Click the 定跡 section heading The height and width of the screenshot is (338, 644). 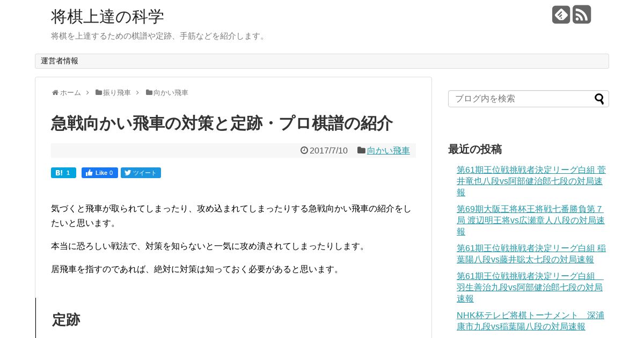(66, 320)
